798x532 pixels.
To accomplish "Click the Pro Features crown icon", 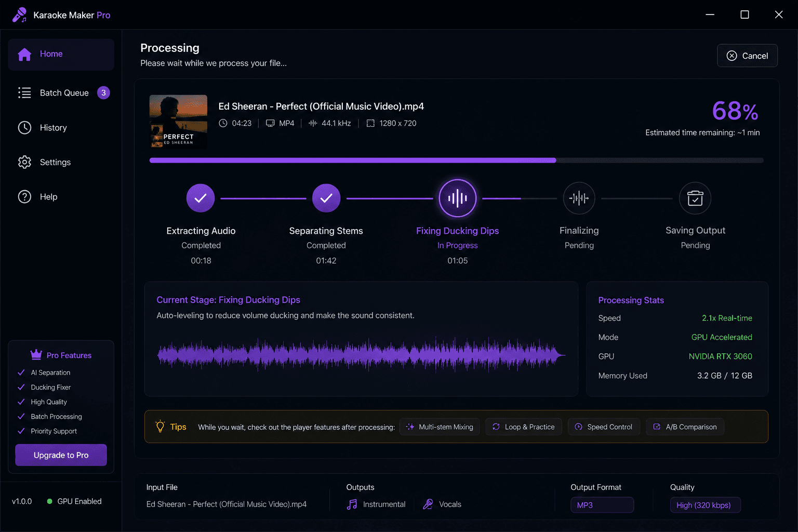I will pos(36,355).
